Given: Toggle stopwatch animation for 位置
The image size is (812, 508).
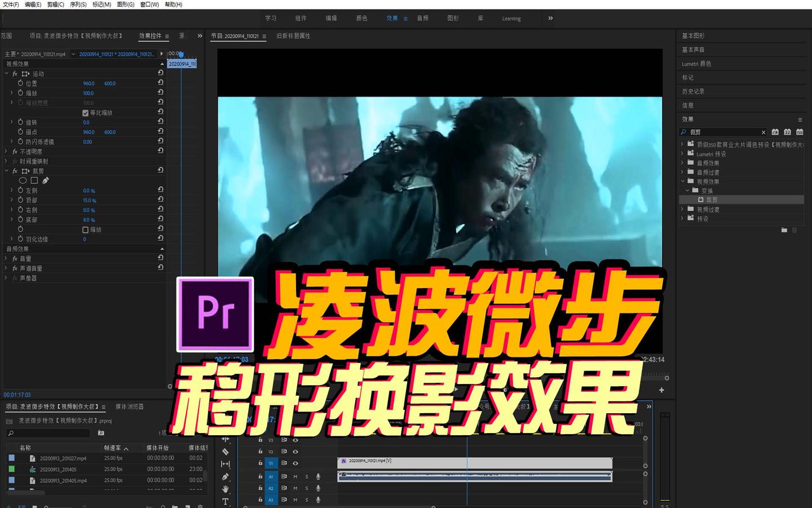Looking at the screenshot, I should point(20,83).
